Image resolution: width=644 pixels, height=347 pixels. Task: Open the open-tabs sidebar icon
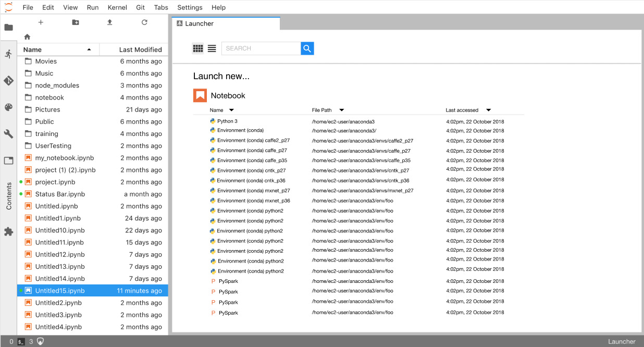(x=8, y=160)
